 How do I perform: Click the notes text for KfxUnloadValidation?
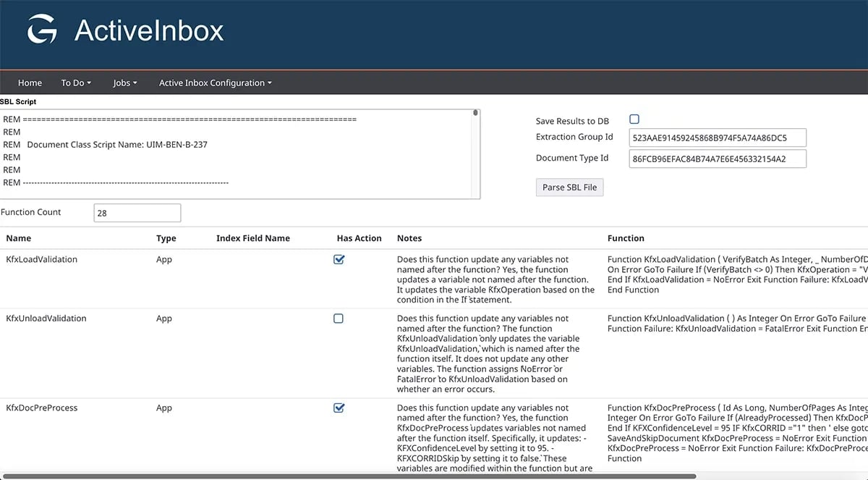click(490, 354)
